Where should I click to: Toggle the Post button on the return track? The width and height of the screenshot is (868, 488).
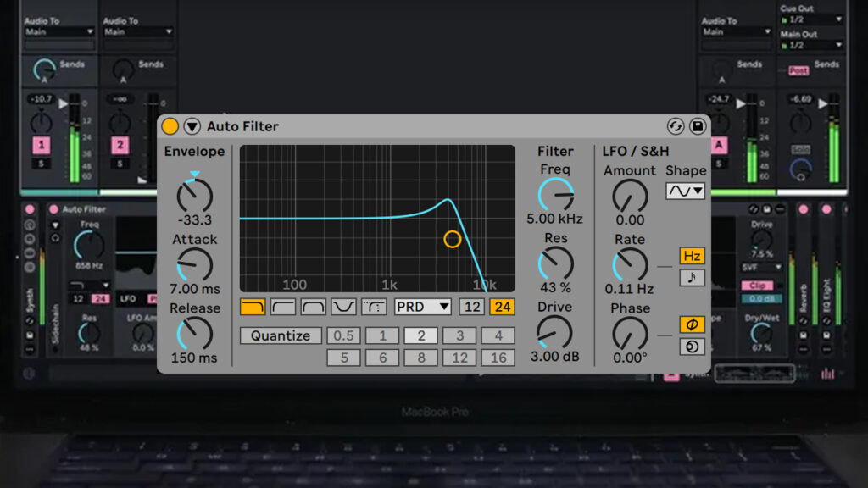[x=798, y=71]
